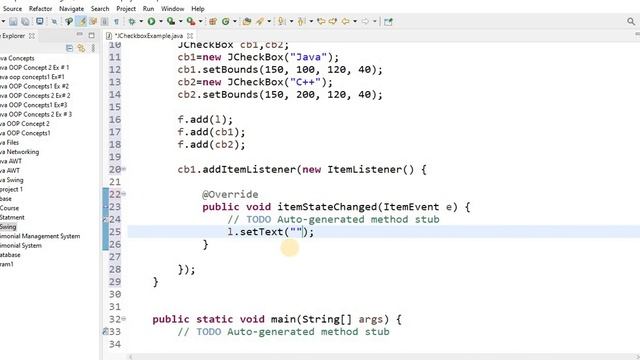Minimize the Package Explorer panel
Screen dimensions: 640x360
point(80,35)
